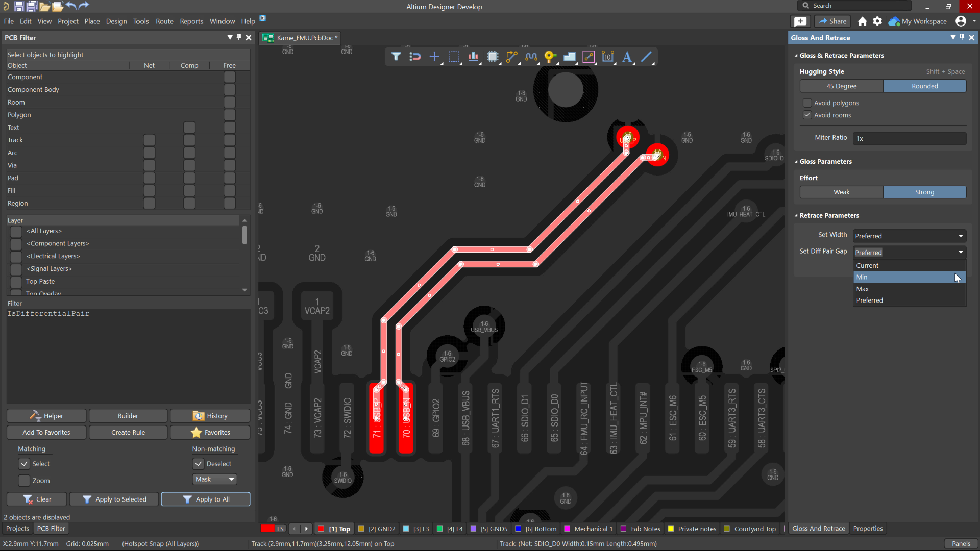The height and width of the screenshot is (551, 980).
Task: Switch to the Projects tab
Action: 17,529
